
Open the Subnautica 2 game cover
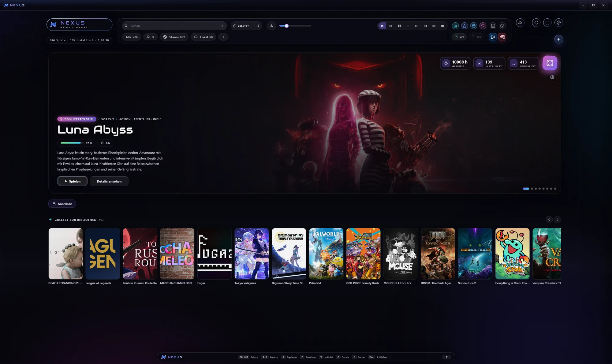pyautogui.click(x=475, y=254)
